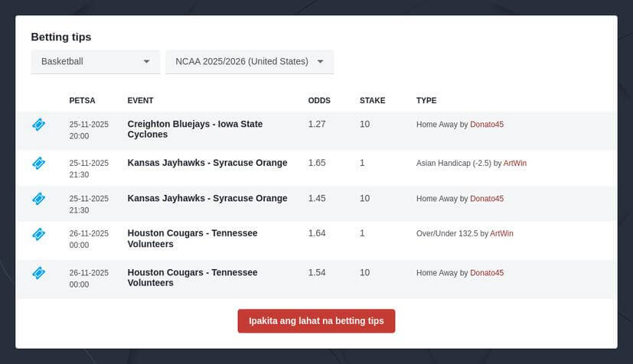Click the EVENT column header
Image resolution: width=633 pixels, height=364 pixels.
point(140,100)
